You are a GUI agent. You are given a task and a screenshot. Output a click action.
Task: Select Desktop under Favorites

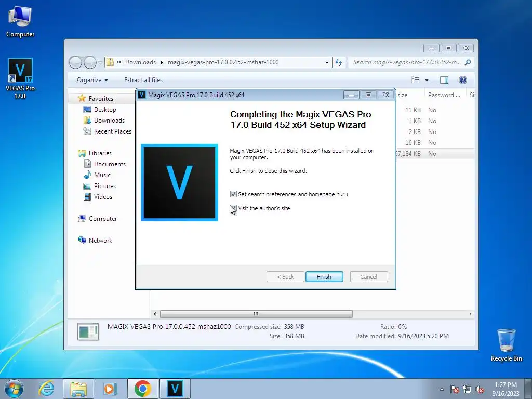tap(105, 109)
